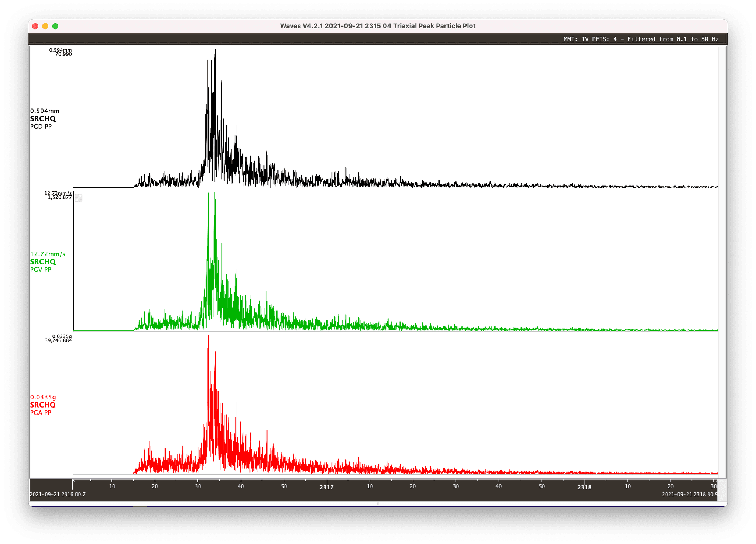The width and height of the screenshot is (756, 544).
Task: Click the 1,520,877 count value on PGV axis
Action: pyautogui.click(x=60, y=197)
